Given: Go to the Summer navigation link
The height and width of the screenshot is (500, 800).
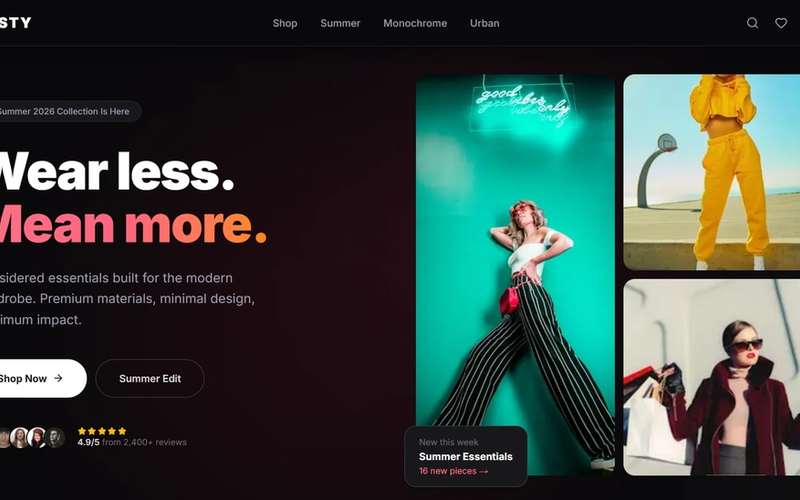Looking at the screenshot, I should coord(340,23).
